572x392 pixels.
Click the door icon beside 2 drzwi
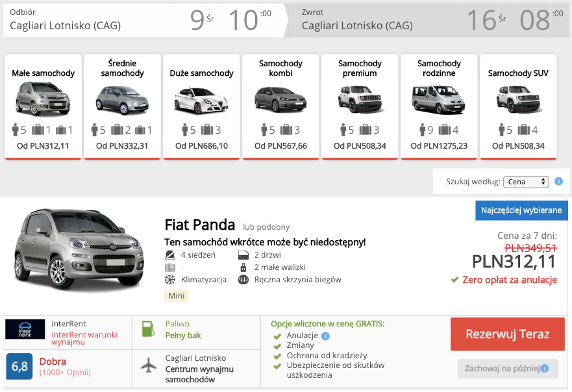(x=243, y=255)
